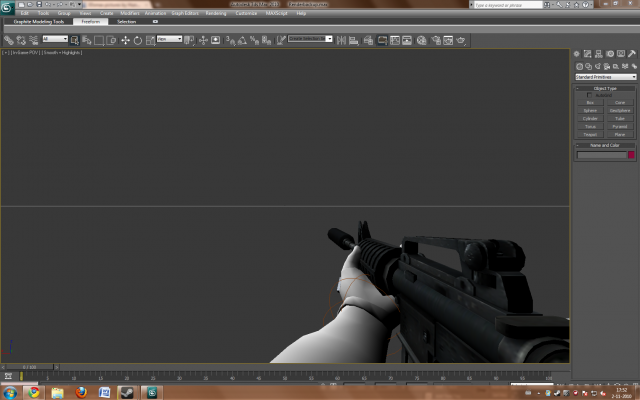This screenshot has height=400, width=640.
Task: Open the Modifiers menu
Action: tap(130, 13)
